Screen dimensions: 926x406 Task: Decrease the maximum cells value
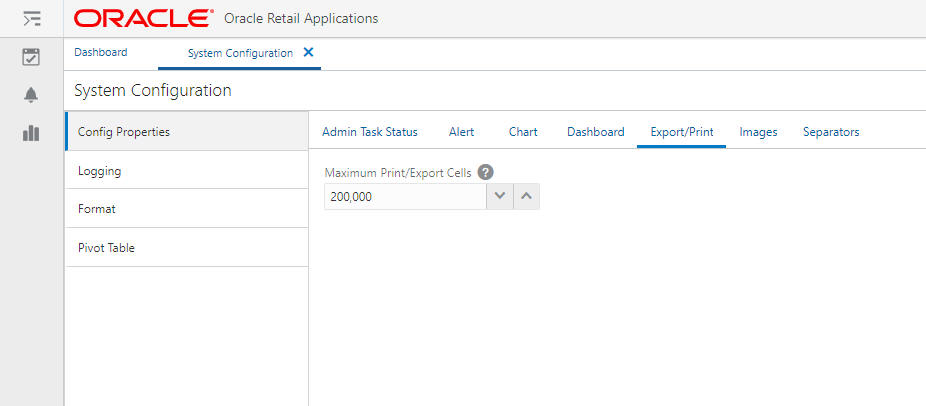click(x=500, y=197)
